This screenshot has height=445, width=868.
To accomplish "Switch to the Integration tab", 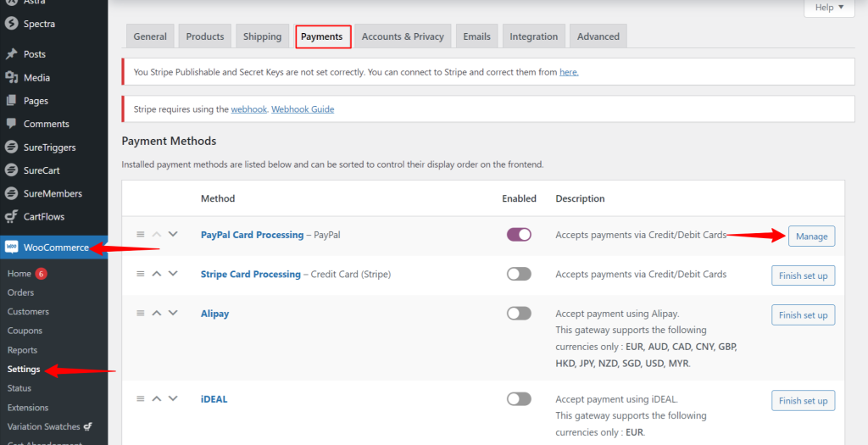I will pos(534,36).
